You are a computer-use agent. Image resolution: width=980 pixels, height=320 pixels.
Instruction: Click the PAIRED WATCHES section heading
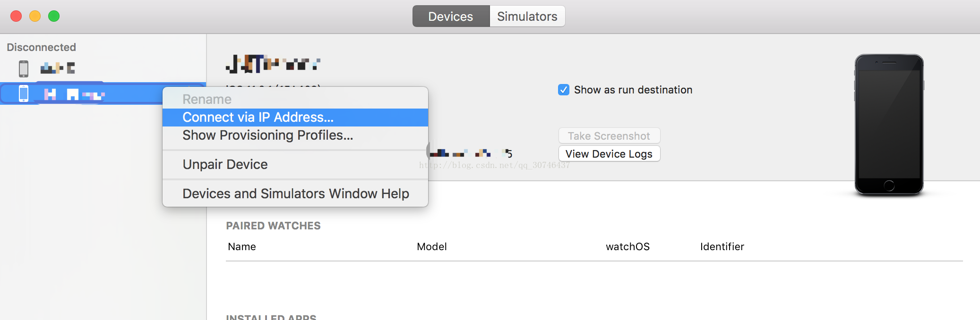click(x=273, y=226)
